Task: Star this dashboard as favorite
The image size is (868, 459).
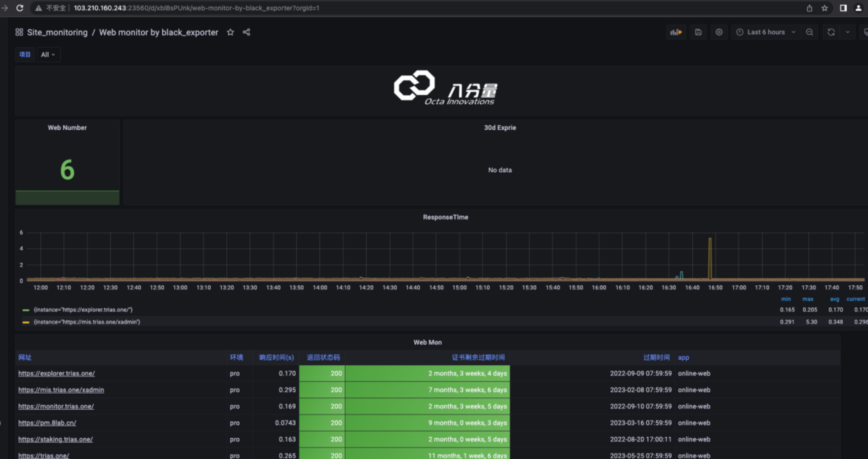Action: 230,32
